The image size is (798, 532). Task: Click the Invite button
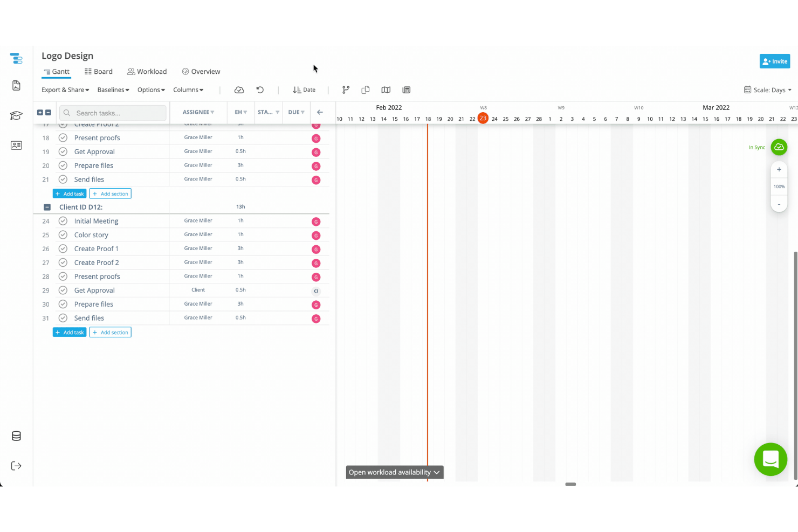775,61
